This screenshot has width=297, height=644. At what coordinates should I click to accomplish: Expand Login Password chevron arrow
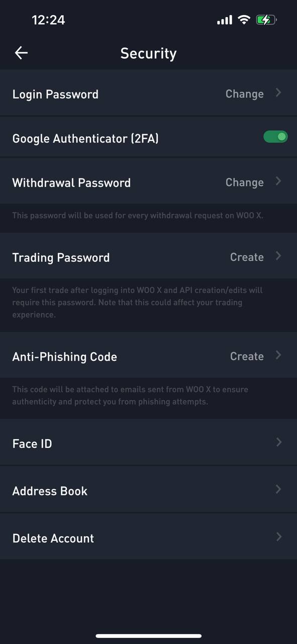278,93
